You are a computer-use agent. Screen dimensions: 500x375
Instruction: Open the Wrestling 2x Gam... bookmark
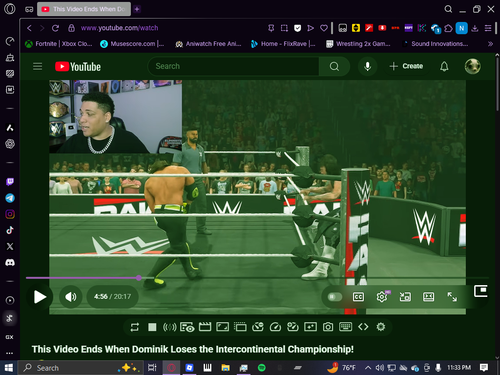click(358, 44)
